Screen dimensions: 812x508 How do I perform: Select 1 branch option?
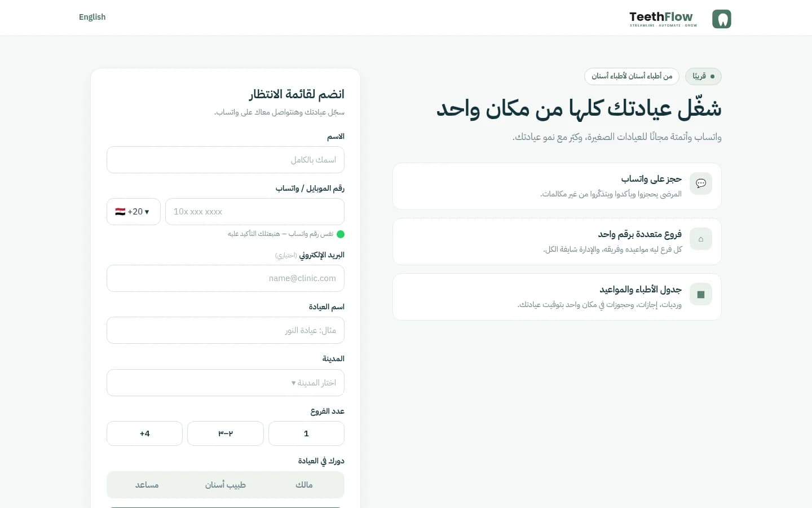pyautogui.click(x=306, y=433)
